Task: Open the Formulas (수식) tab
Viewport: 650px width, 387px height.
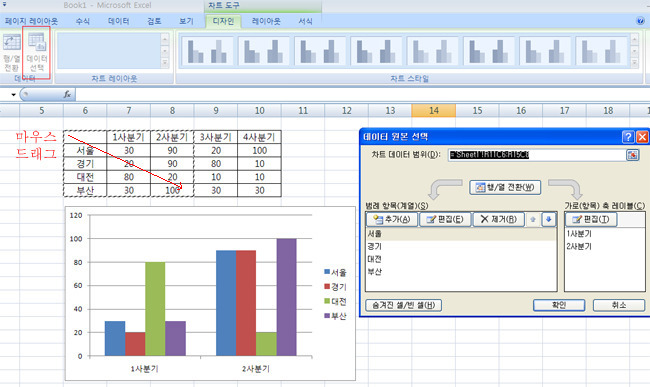Action: (82, 21)
